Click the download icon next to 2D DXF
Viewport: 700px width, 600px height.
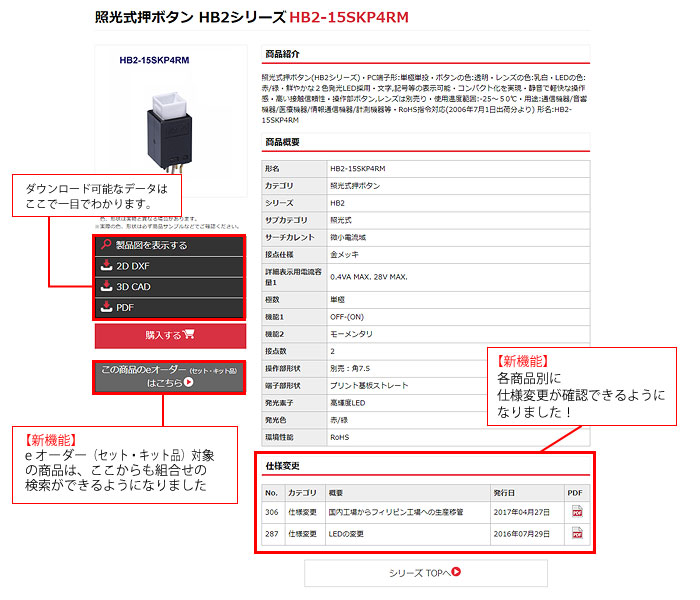106,265
